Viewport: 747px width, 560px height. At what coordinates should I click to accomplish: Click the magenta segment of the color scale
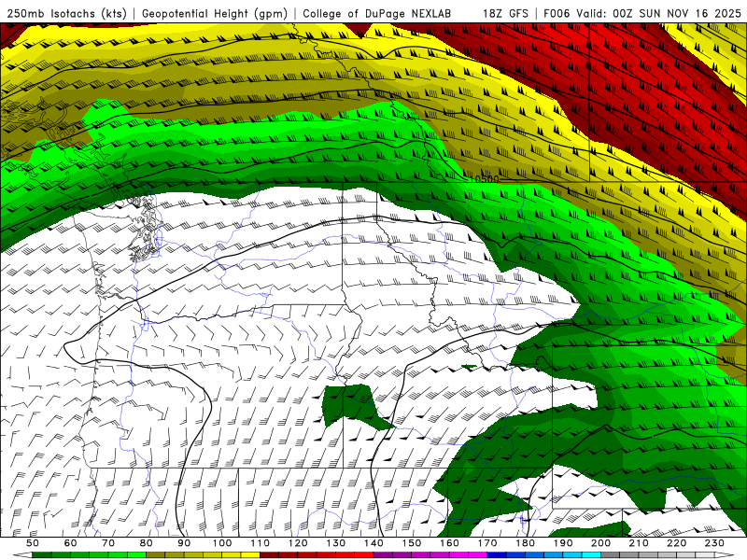point(478,555)
